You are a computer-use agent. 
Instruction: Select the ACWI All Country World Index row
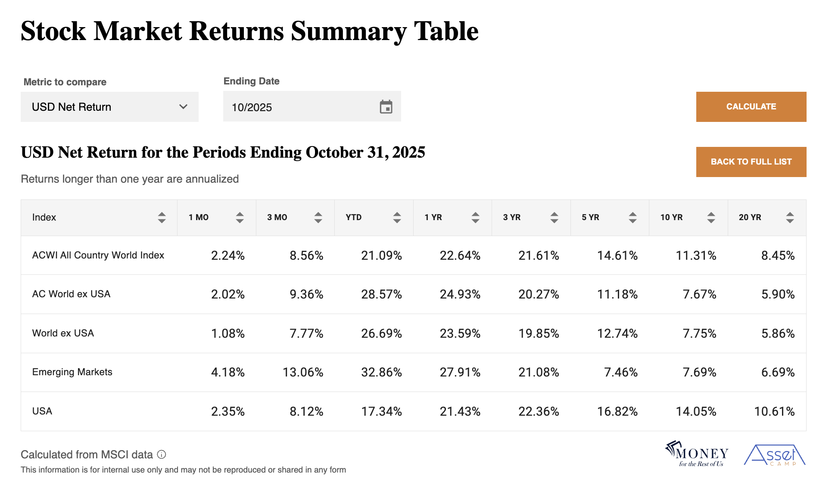coord(98,255)
